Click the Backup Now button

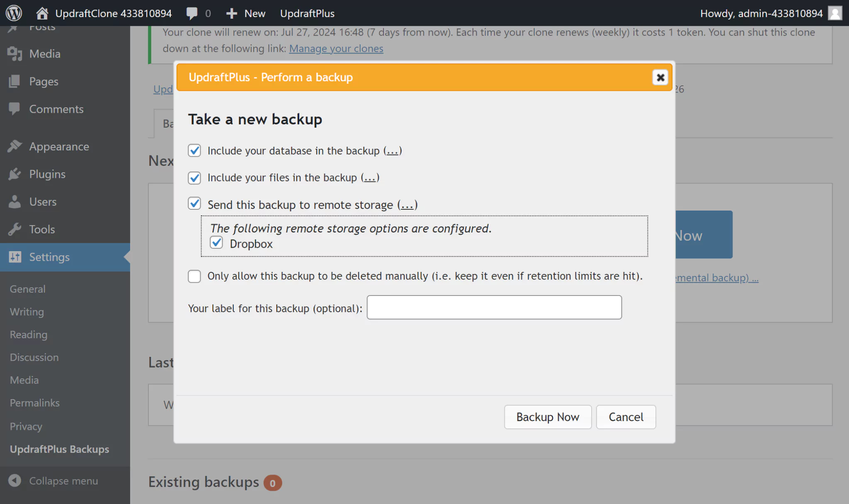pyautogui.click(x=548, y=417)
